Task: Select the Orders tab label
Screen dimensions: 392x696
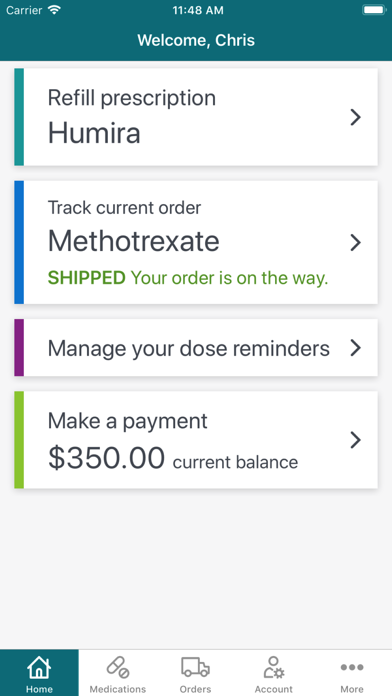Action: [x=195, y=689]
